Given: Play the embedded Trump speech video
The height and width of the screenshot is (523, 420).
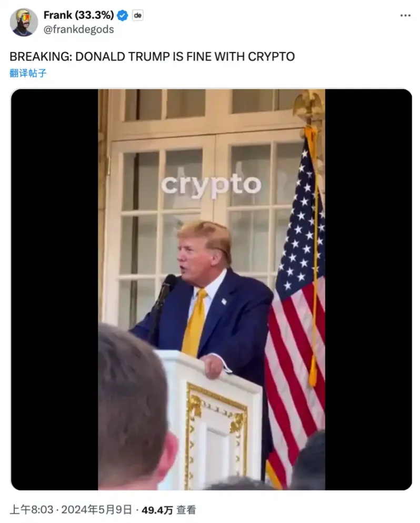Looking at the screenshot, I should [211, 289].
